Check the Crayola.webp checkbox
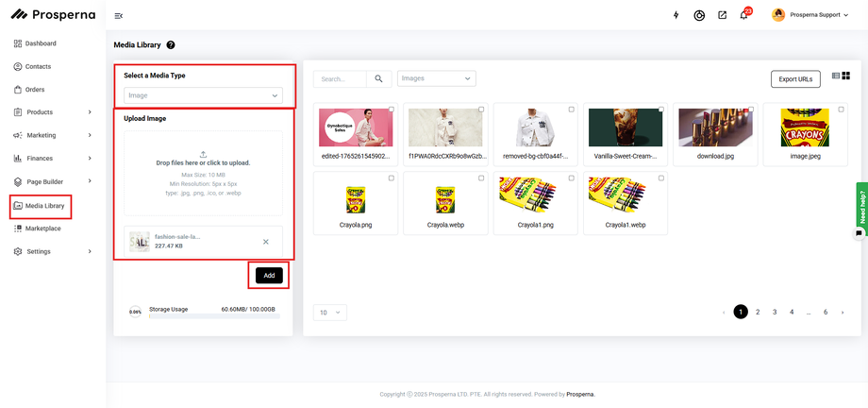868x408 pixels. (x=481, y=178)
